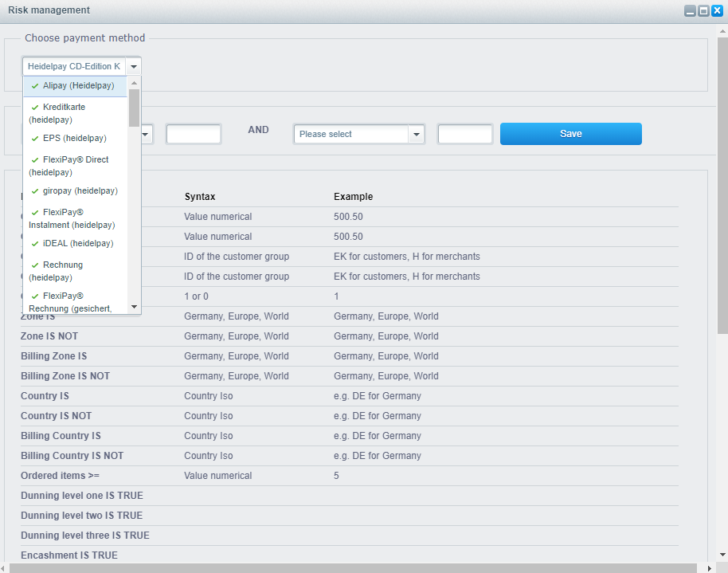
Task: Click the horizontal scroll-right arrow
Action: pos(710,568)
